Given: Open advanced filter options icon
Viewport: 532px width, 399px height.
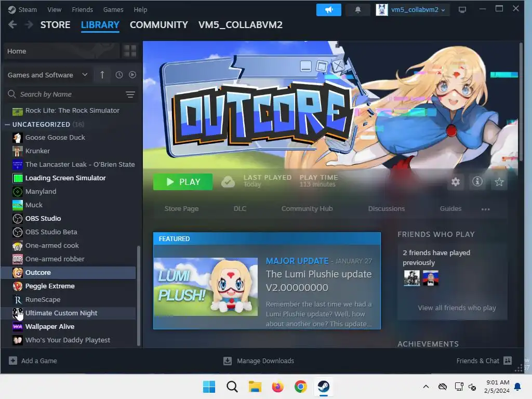Looking at the screenshot, I should click(x=130, y=95).
